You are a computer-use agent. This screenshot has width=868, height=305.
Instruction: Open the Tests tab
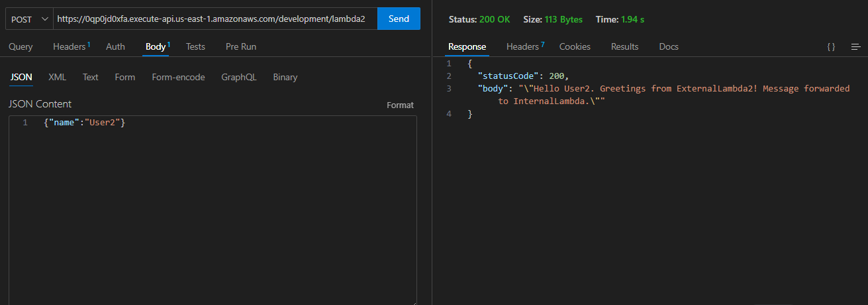tap(195, 46)
